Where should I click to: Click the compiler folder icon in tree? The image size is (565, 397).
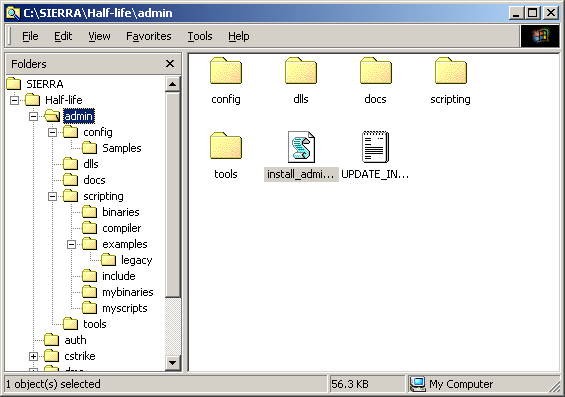click(x=89, y=228)
